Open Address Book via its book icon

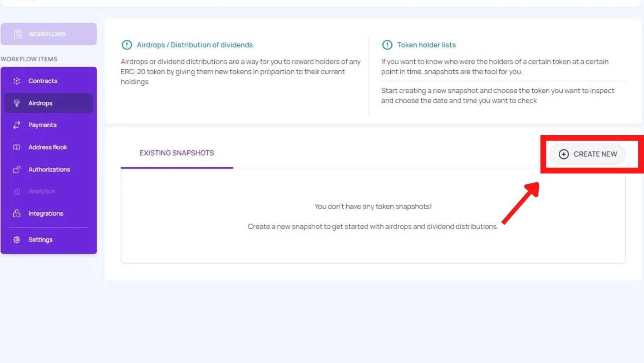16,147
